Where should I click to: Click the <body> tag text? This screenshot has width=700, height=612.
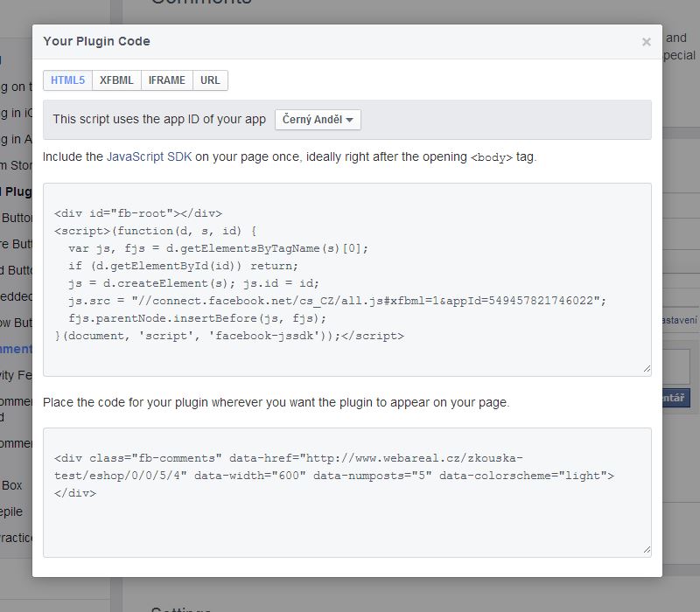click(492, 157)
